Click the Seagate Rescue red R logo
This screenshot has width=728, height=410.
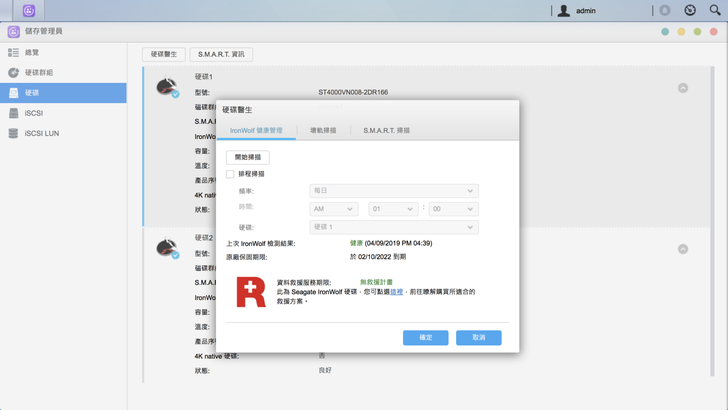[x=251, y=292]
